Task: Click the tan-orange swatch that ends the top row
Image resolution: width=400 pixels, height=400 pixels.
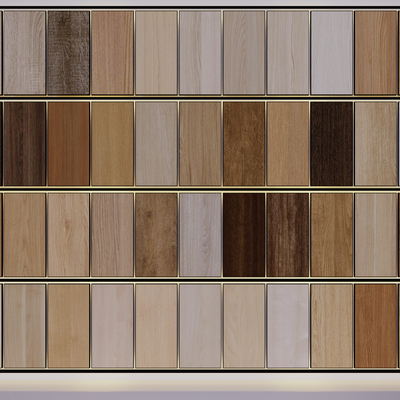Action: [x=376, y=53]
